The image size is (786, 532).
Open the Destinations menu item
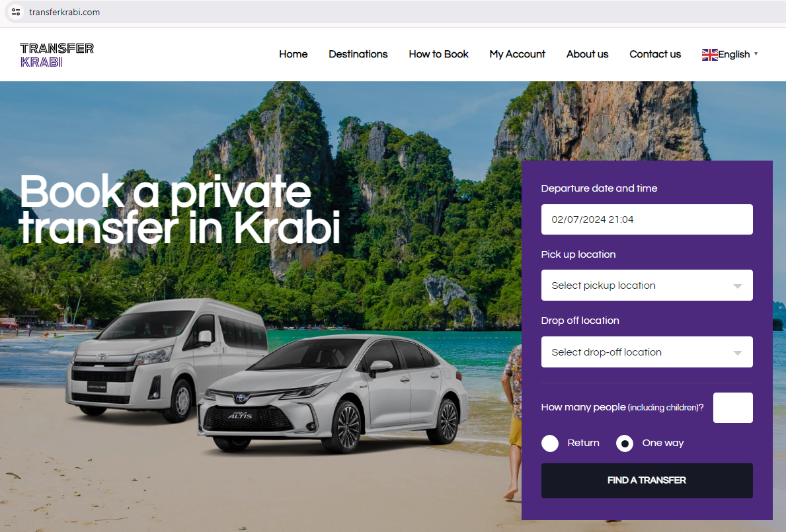pyautogui.click(x=358, y=54)
